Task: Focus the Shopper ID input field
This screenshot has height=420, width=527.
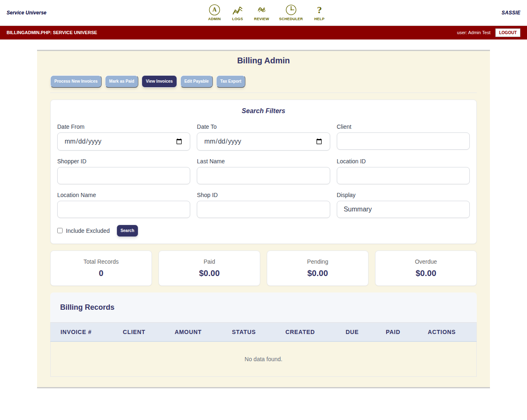Action: pos(124,176)
